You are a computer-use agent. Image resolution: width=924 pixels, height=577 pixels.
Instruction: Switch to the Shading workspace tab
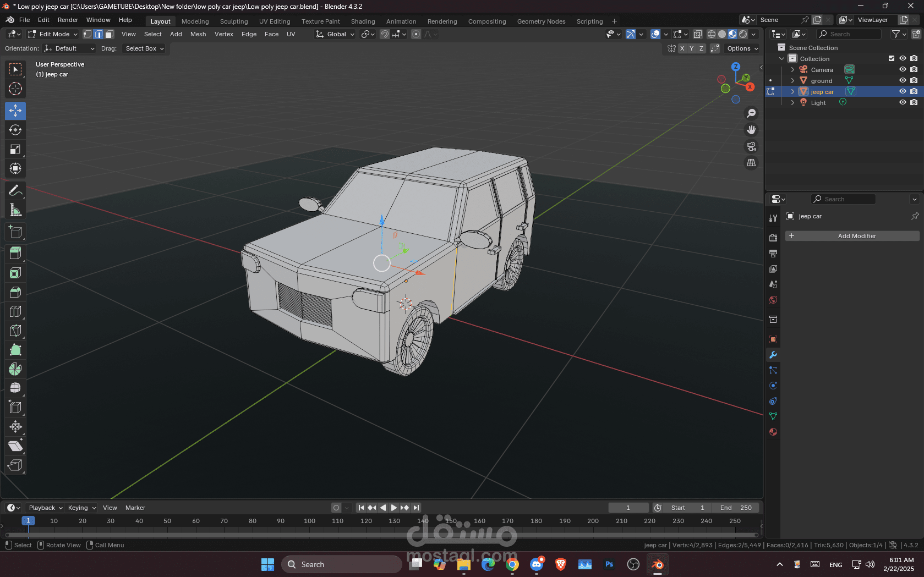pos(363,21)
